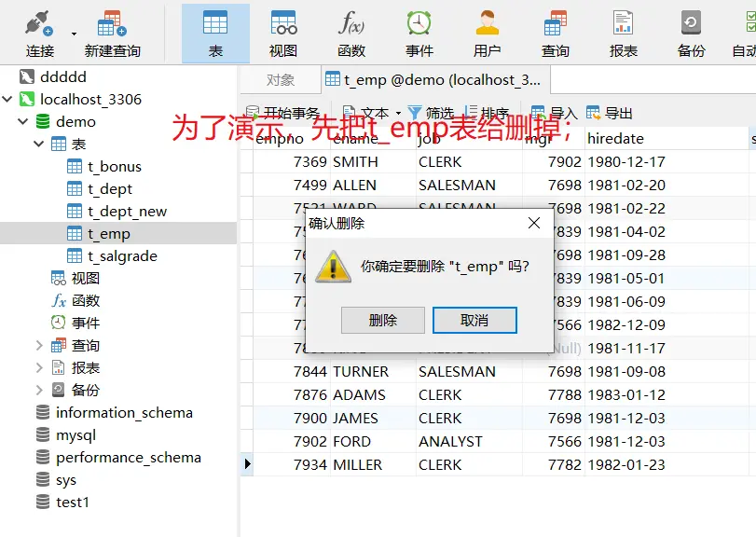This screenshot has height=537, width=756.
Task: Click the hiredate cell 1981-11-17
Action: pyautogui.click(x=667, y=348)
